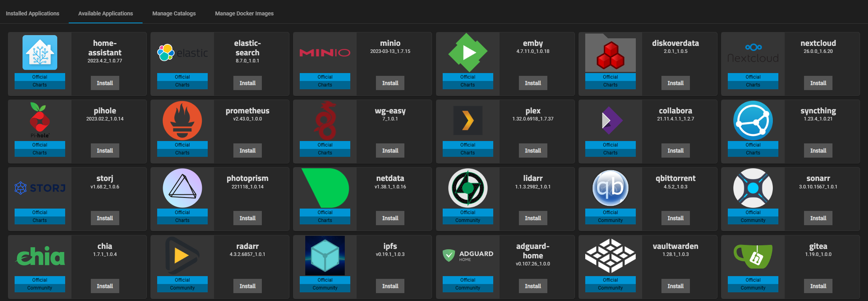Click the Prometheus flame icon
Image resolution: width=868 pixels, height=301 pixels.
[182, 120]
